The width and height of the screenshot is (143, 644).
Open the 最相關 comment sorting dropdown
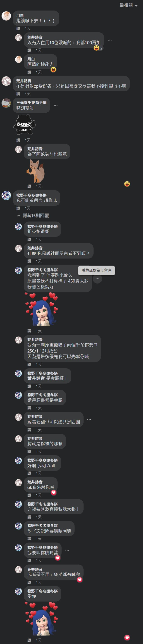click(128, 5)
